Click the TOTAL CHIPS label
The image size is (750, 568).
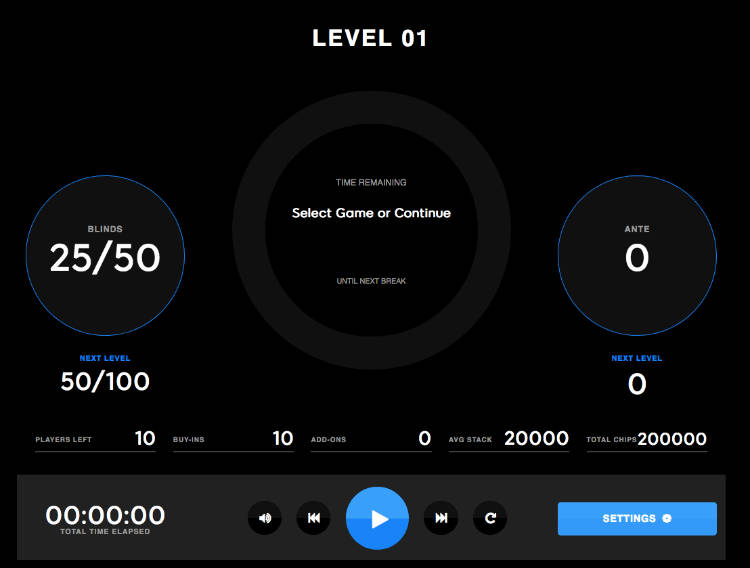coord(611,439)
